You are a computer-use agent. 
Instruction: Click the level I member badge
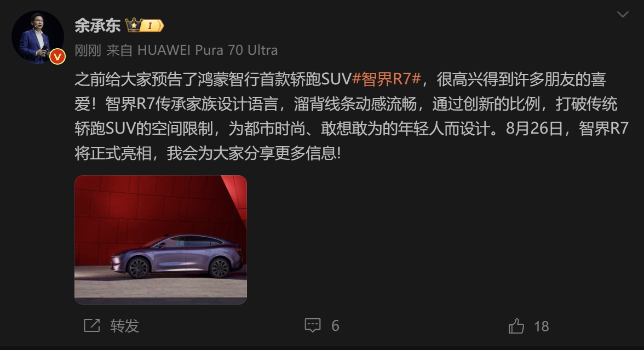[152, 26]
